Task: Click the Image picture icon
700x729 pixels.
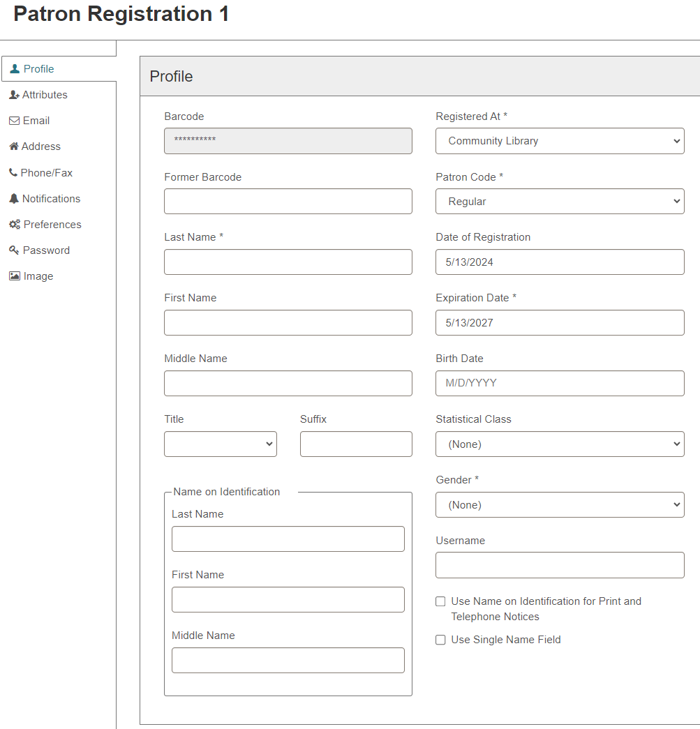Action: click(15, 276)
